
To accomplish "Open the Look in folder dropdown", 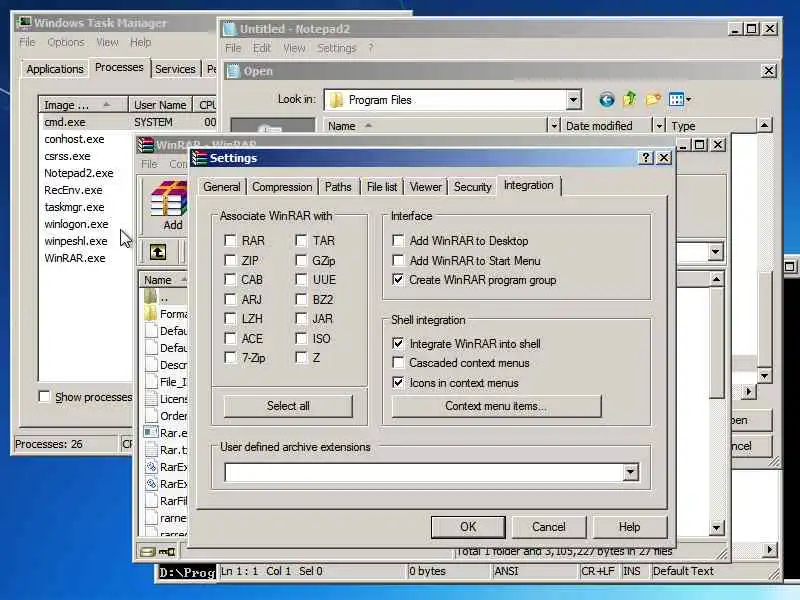I will click(x=573, y=99).
